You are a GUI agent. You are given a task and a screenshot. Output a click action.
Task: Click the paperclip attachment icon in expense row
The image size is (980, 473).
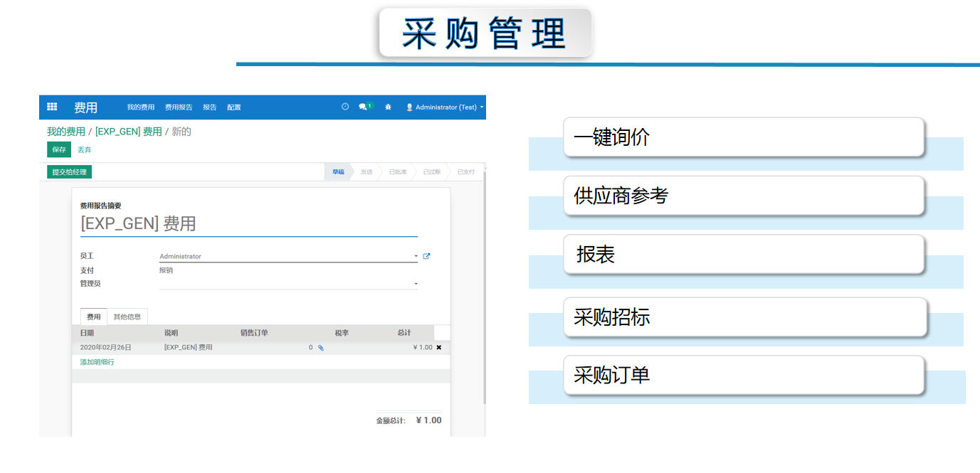coord(320,348)
